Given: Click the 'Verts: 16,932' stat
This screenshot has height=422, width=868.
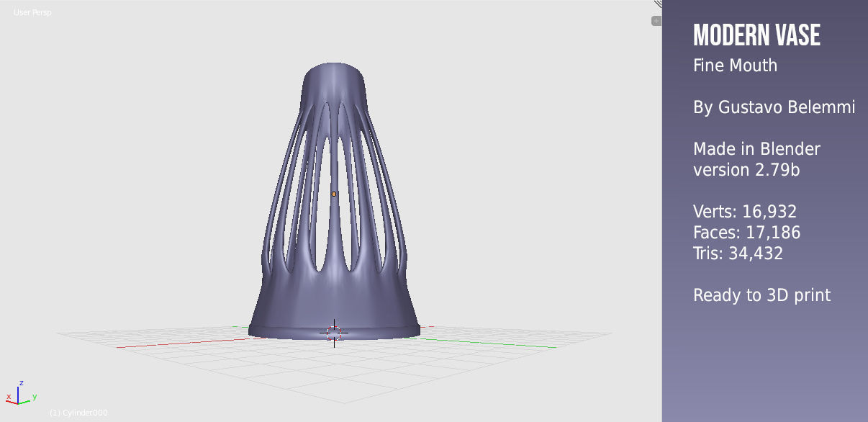Looking at the screenshot, I should pos(745,212).
